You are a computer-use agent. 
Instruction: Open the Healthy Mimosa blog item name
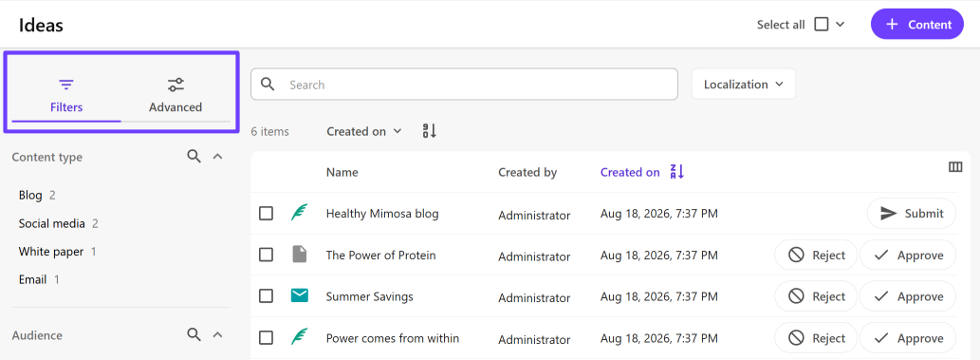(x=382, y=214)
